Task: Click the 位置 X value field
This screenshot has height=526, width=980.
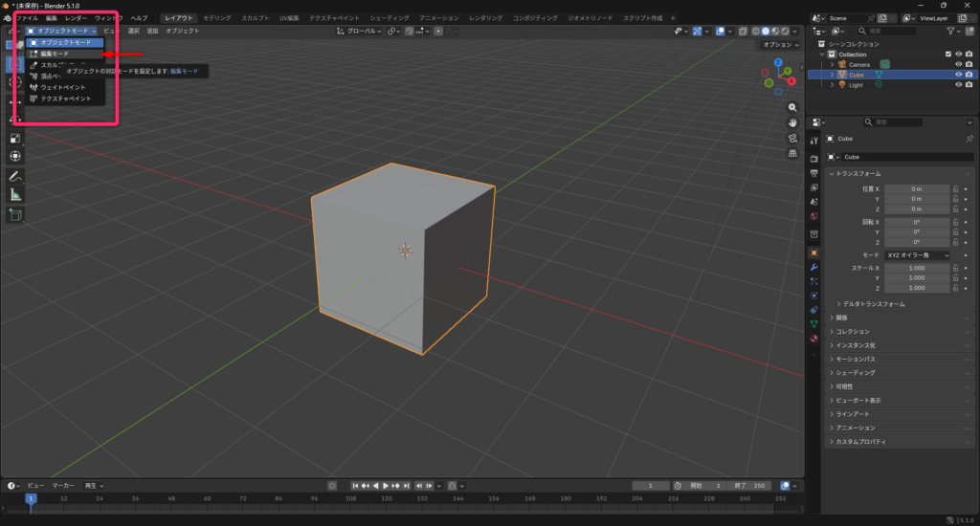Action: (917, 188)
